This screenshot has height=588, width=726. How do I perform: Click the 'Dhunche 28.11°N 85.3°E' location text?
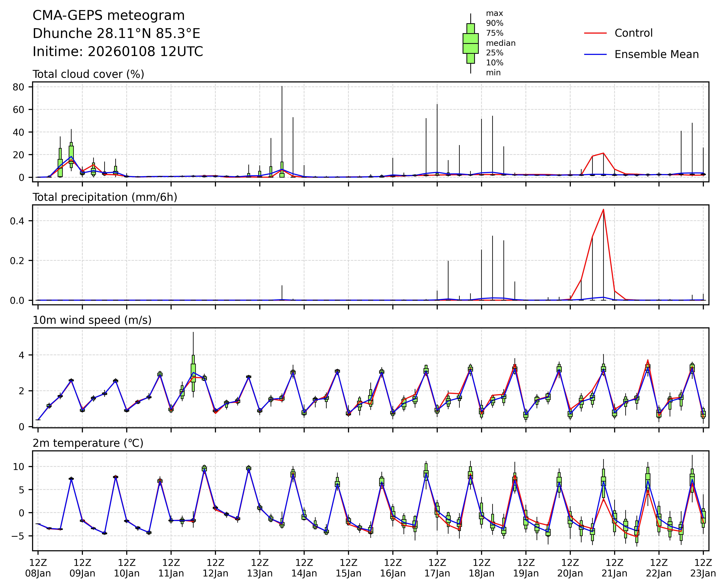[x=116, y=33]
